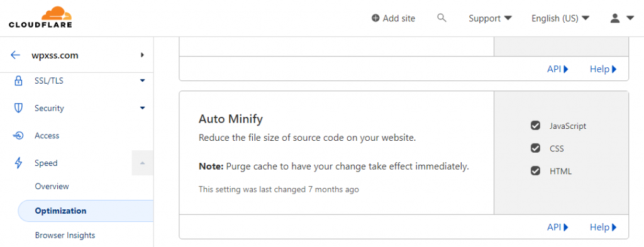The width and height of the screenshot is (644, 247).
Task: Disable the HTML minify checkbox
Action: tap(535, 172)
